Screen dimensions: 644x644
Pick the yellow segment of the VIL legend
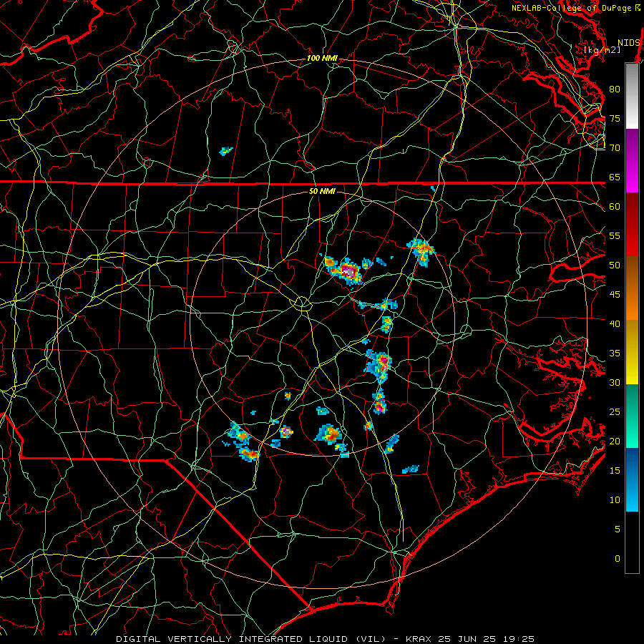click(x=632, y=352)
